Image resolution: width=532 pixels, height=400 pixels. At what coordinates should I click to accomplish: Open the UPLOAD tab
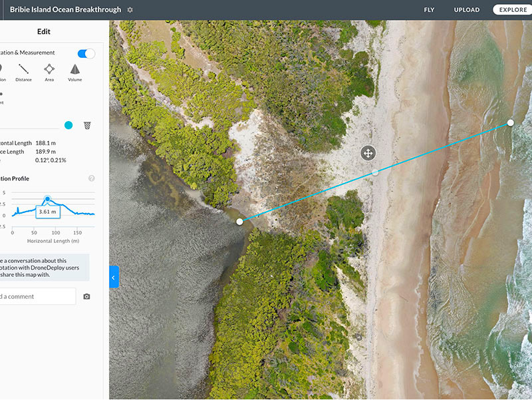point(466,10)
